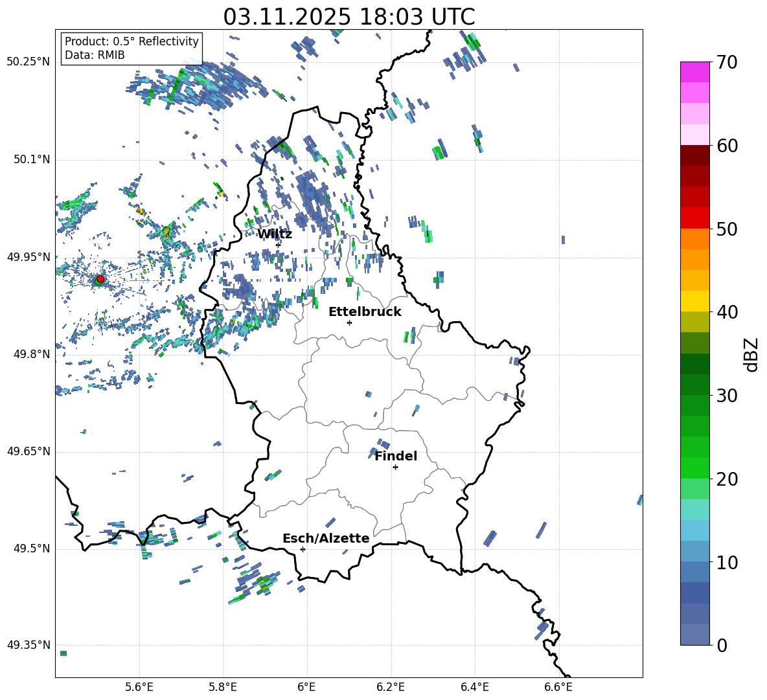Click the cross marker below Findel
This screenshot has width=767, height=700.
tap(395, 468)
